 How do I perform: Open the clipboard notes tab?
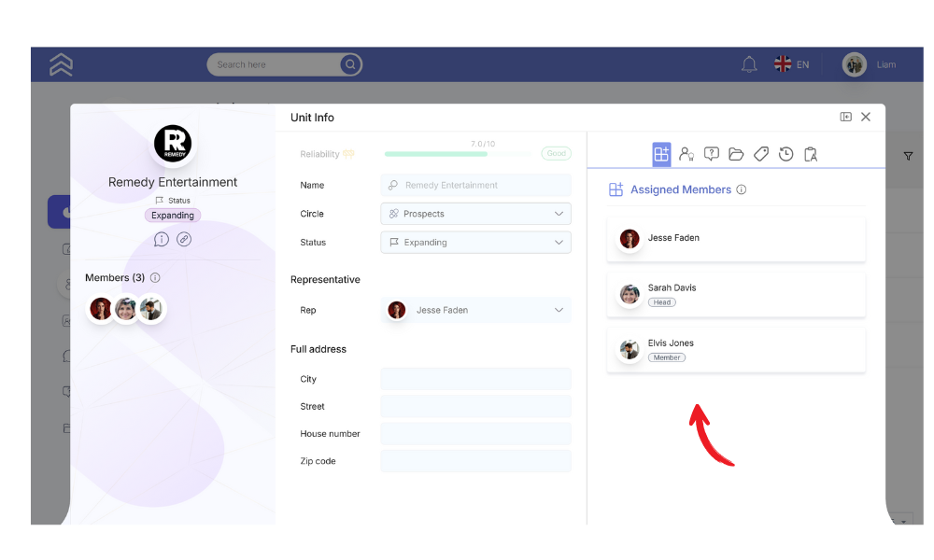(x=811, y=154)
